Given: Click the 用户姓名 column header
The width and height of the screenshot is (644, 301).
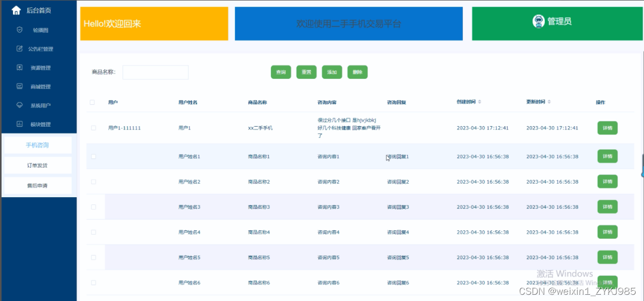Looking at the screenshot, I should (x=188, y=102).
